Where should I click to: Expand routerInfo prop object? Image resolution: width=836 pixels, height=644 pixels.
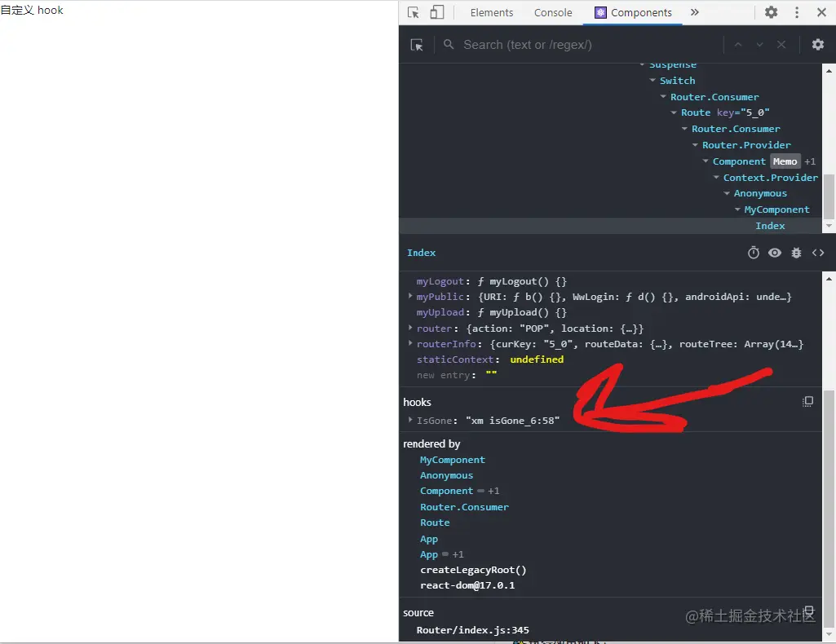(410, 343)
